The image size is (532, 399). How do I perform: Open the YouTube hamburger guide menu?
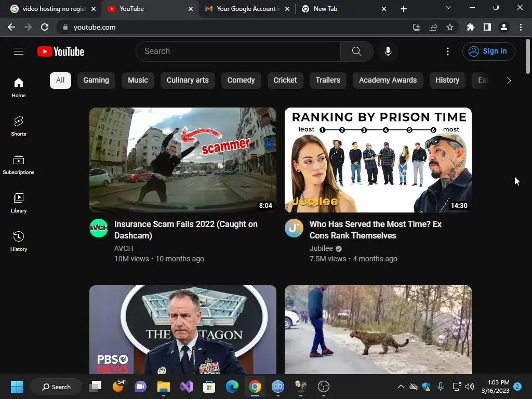click(19, 51)
